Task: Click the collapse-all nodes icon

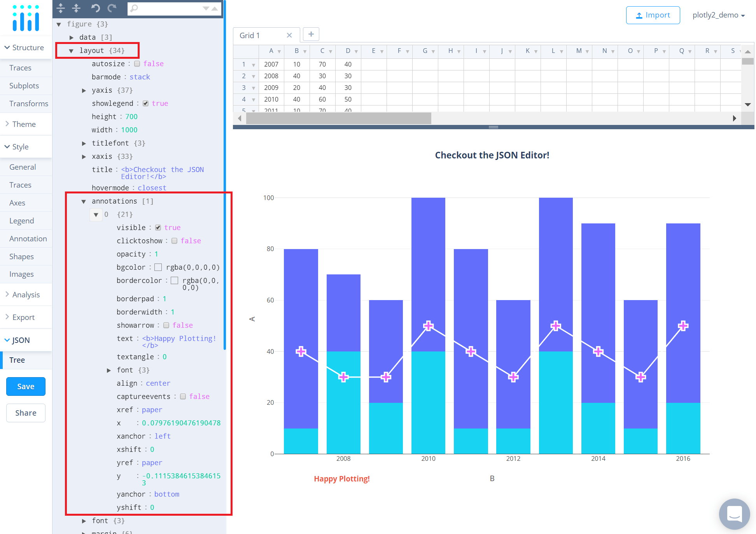Action: coord(77,8)
